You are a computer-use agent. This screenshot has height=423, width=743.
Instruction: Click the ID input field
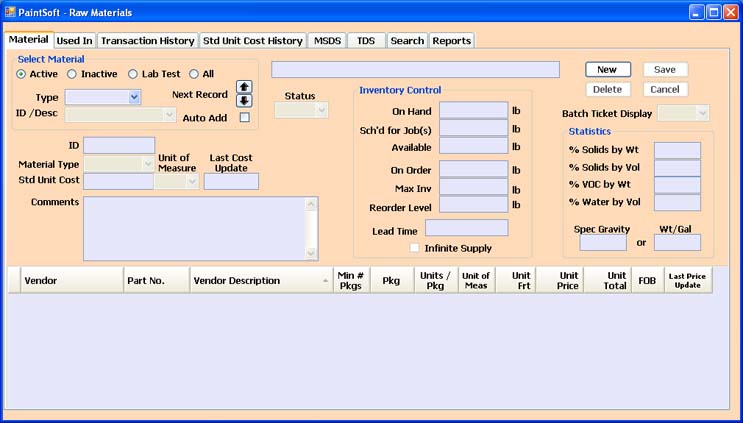[x=119, y=145]
